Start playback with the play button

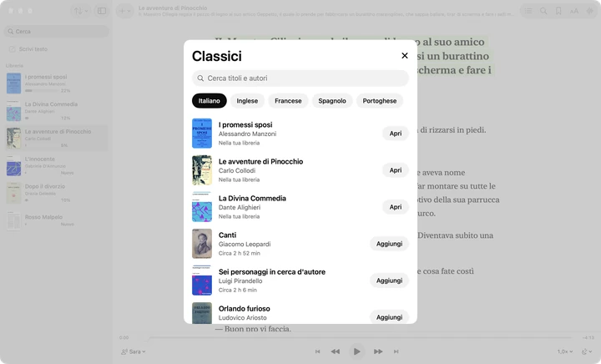[356, 351]
